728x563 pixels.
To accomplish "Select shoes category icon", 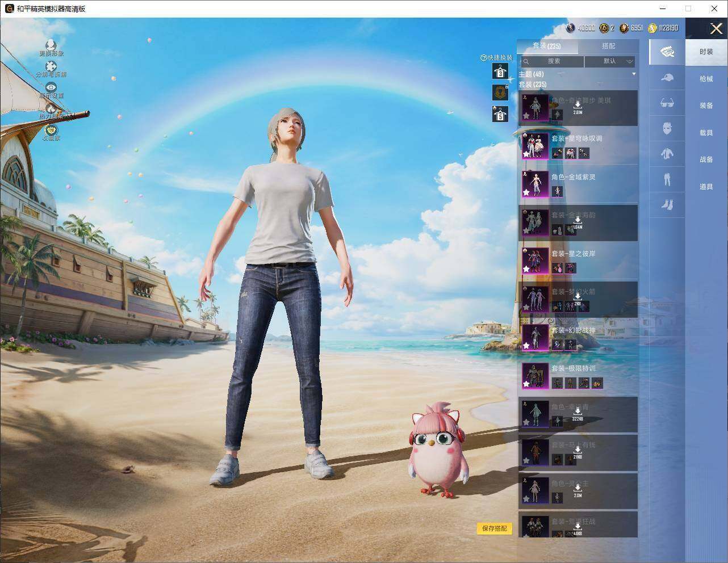I will click(667, 204).
